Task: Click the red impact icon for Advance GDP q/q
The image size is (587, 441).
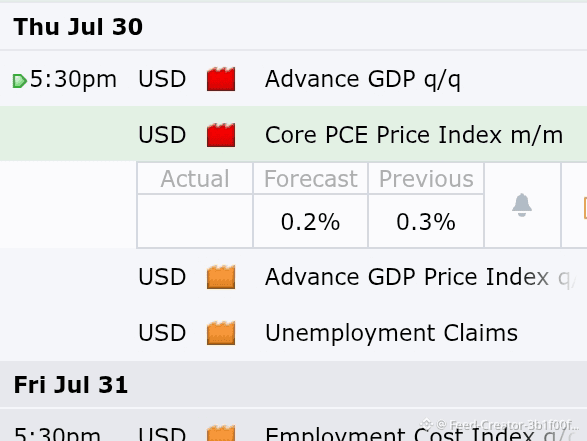Action: tap(221, 79)
